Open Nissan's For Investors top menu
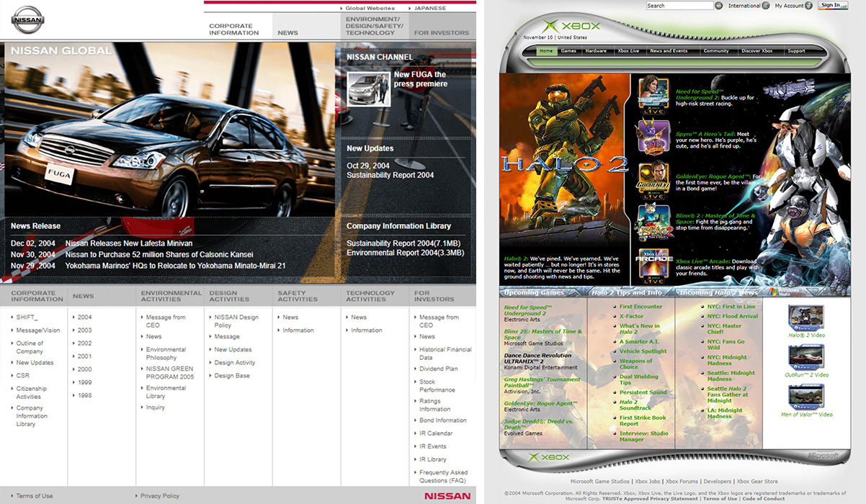Viewport: 866px width, 504px height. (442, 32)
